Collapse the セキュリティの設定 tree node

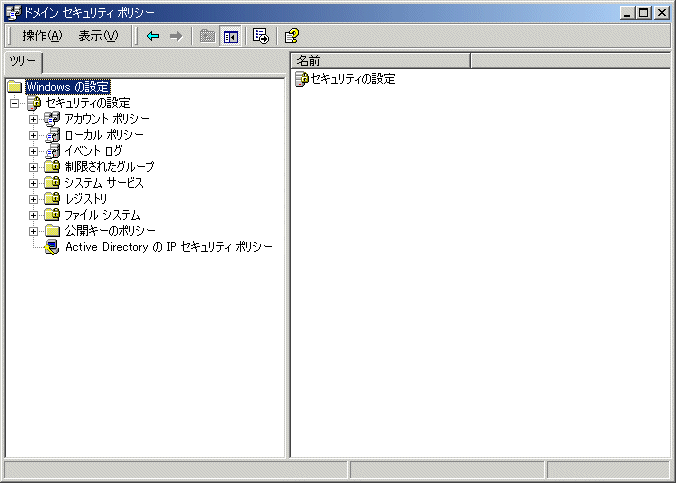tap(15, 103)
